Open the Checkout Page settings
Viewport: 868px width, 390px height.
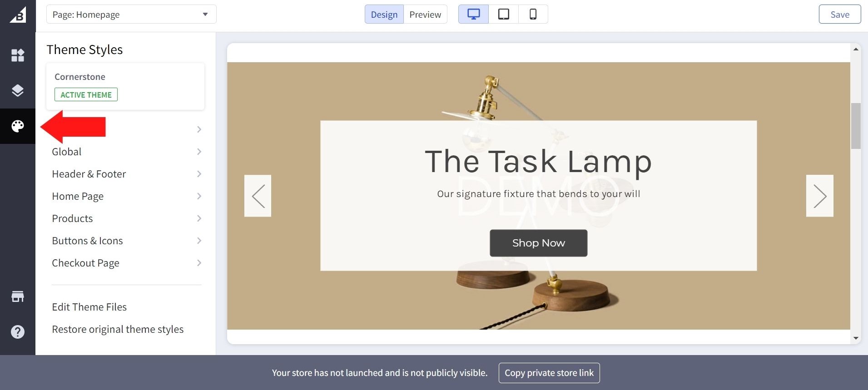(126, 263)
